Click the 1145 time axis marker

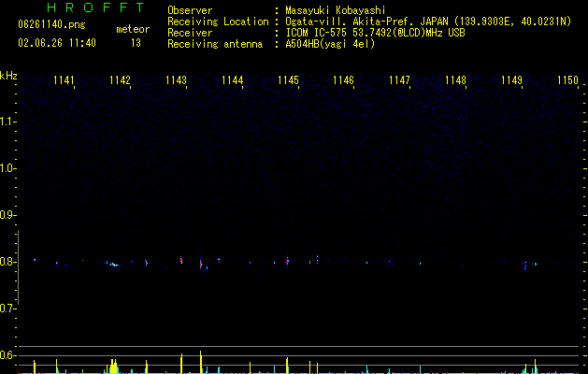(x=288, y=79)
